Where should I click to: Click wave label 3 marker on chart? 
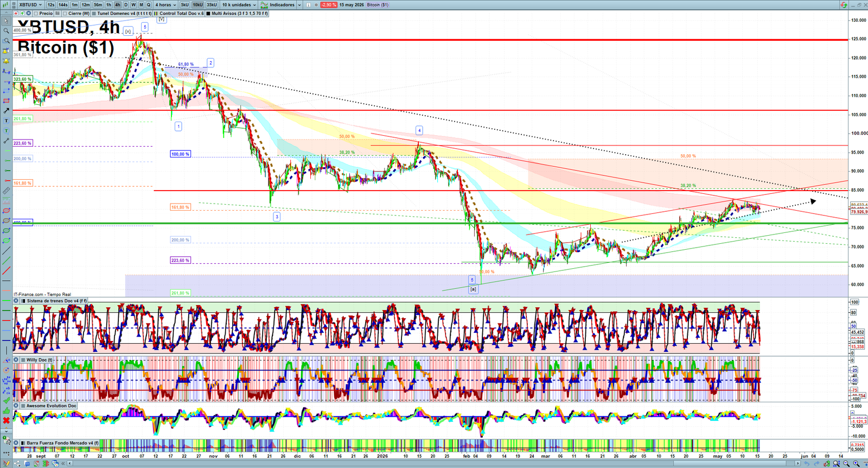(277, 217)
